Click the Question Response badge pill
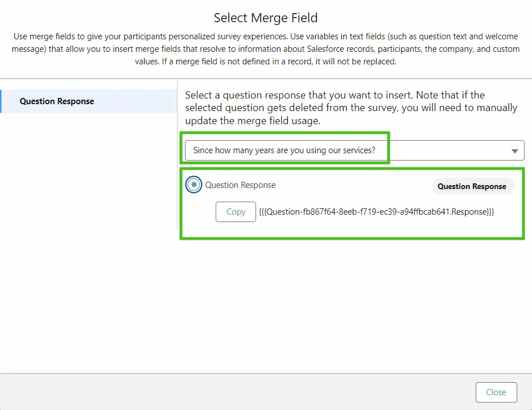 (x=472, y=186)
